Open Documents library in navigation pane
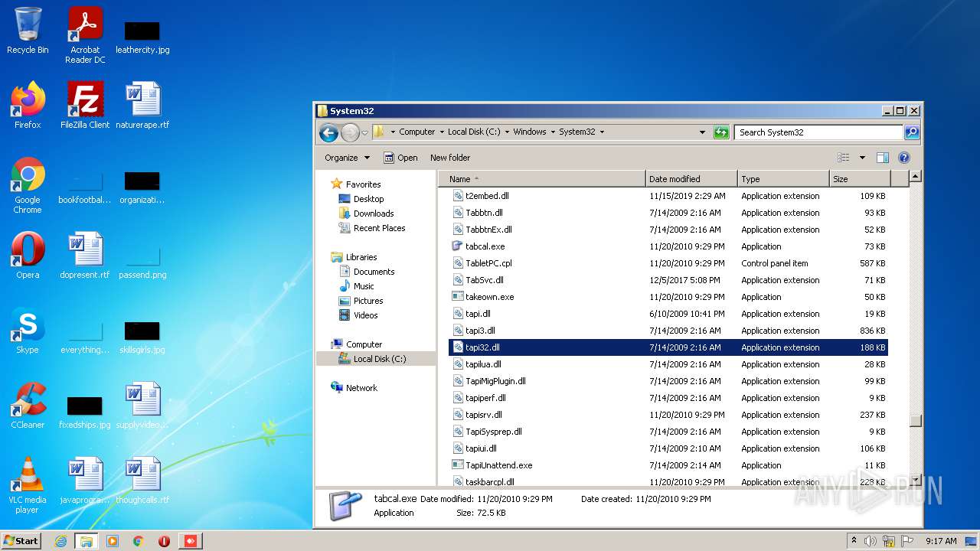 (367, 272)
